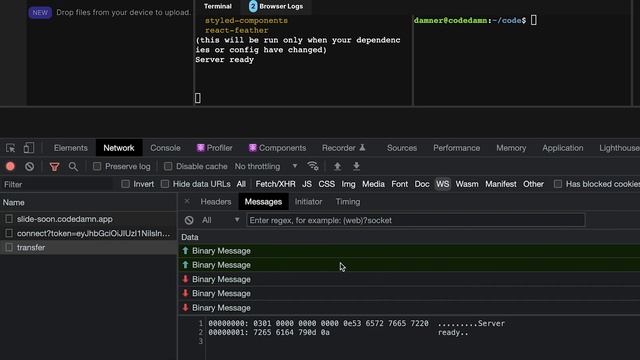Filter requests by Manifest
640x360 pixels.
tap(501, 184)
